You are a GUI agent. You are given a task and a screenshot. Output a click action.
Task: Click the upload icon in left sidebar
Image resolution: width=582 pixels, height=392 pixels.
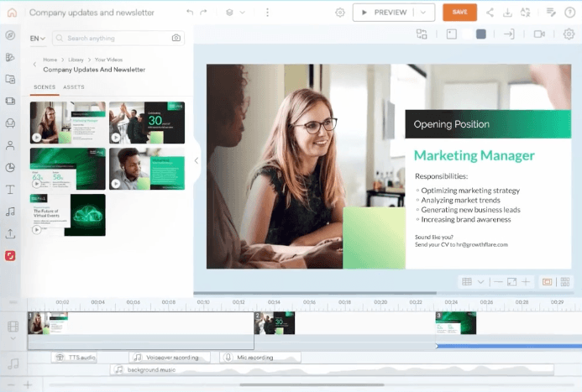click(x=11, y=233)
